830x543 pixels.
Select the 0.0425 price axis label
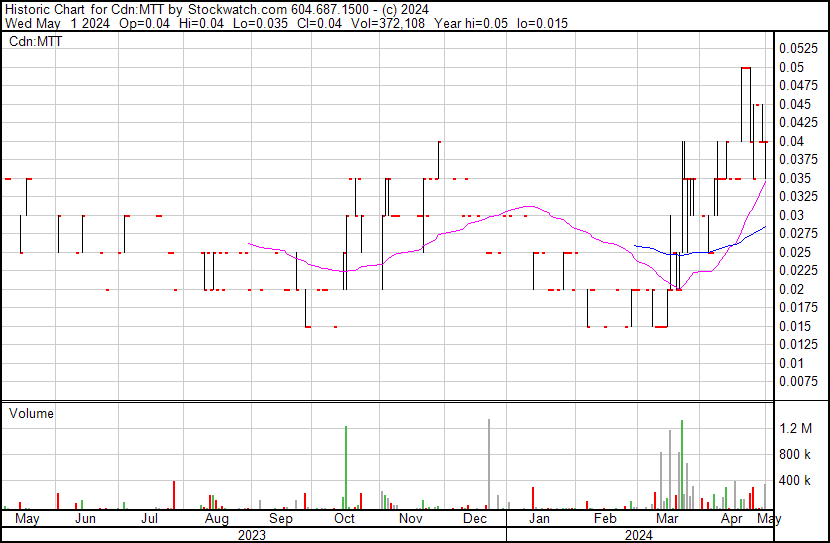[799, 122]
